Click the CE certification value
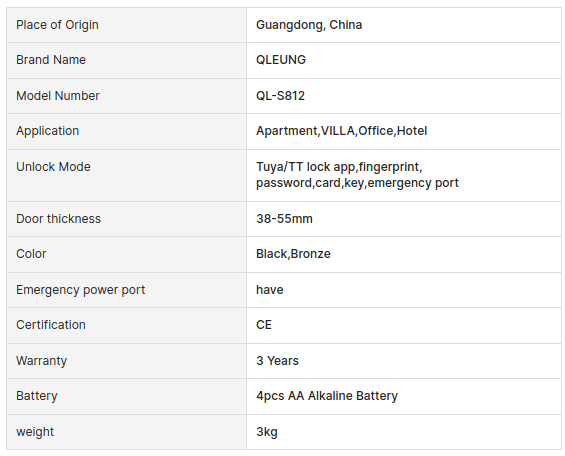 click(x=264, y=325)
